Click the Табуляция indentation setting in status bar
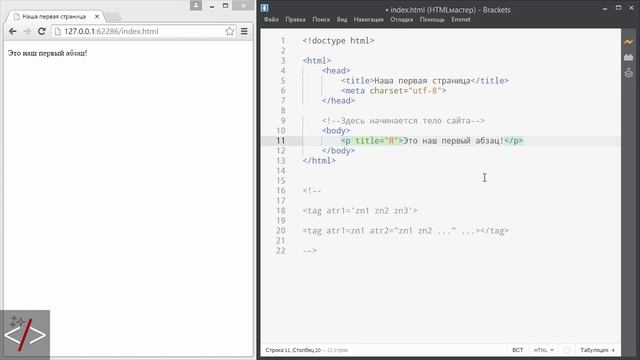 coord(597,350)
